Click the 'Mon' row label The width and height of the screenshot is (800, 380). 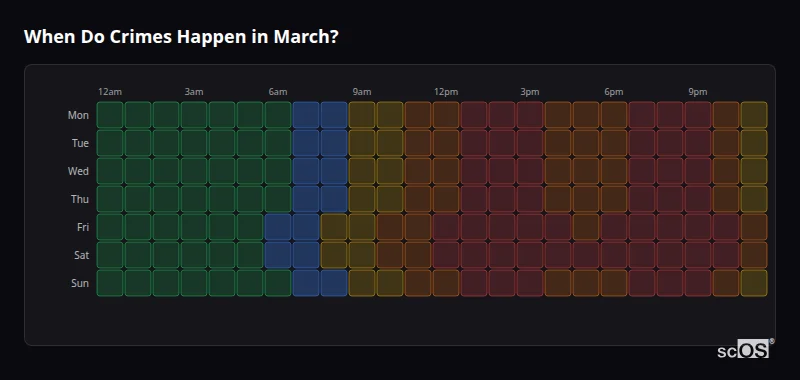(x=78, y=115)
